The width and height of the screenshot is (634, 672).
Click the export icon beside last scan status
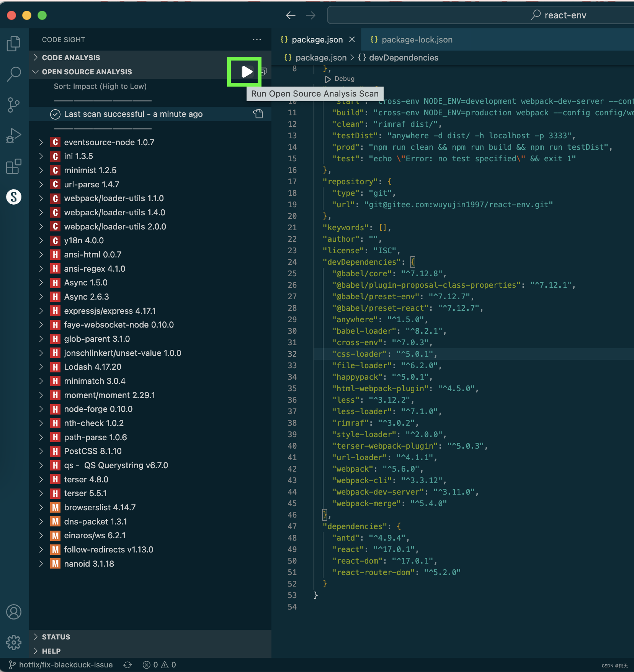258,114
